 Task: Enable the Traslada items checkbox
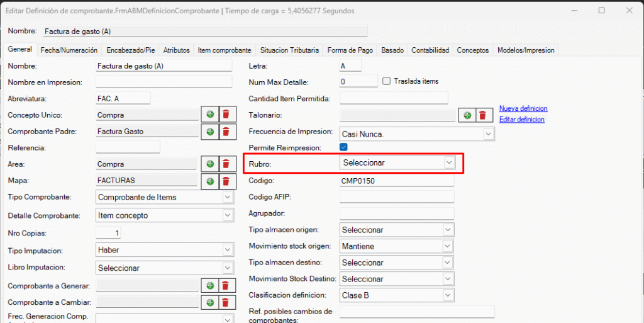coord(387,81)
